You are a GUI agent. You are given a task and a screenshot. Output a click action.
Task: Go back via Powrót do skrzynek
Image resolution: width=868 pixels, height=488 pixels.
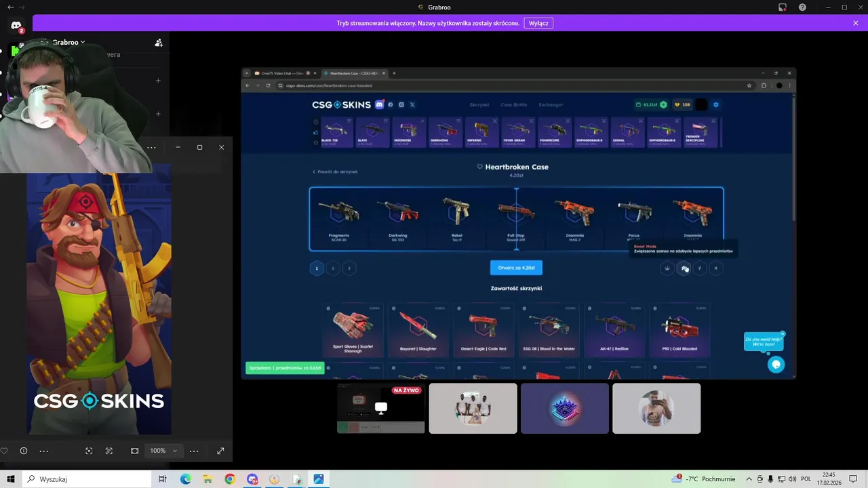coord(335,171)
